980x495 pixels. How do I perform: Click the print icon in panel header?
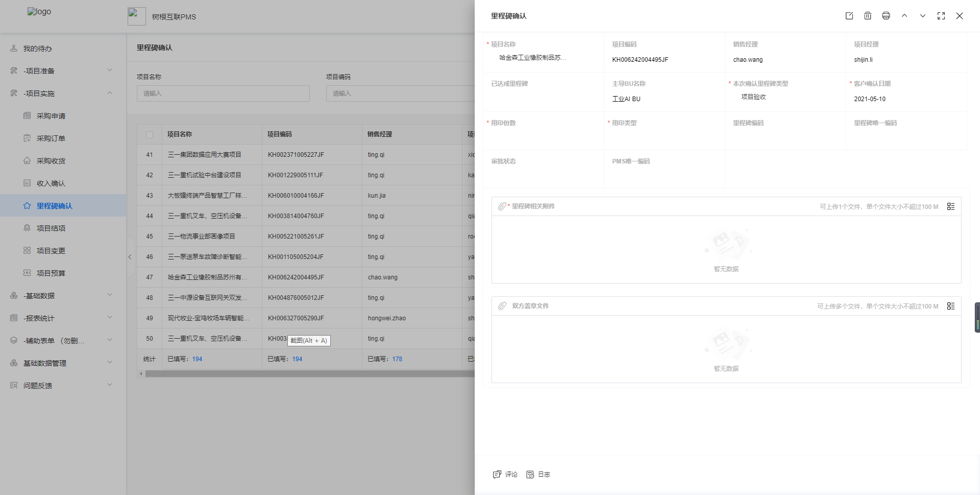point(886,16)
